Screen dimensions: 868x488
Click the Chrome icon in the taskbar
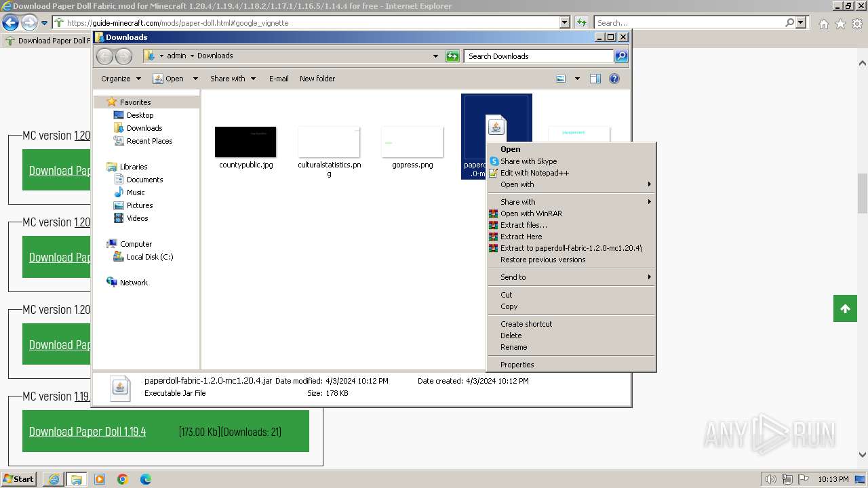(x=123, y=479)
